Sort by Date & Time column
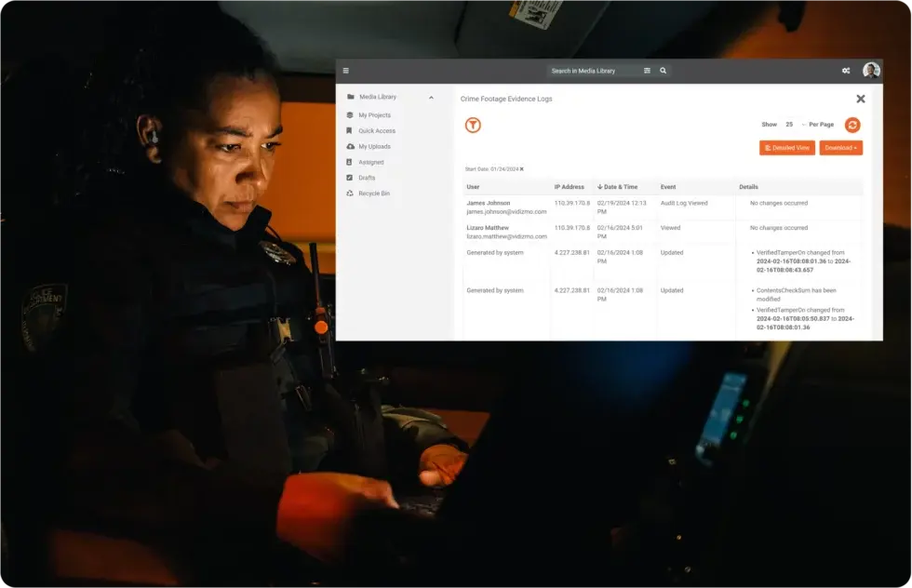 [618, 187]
